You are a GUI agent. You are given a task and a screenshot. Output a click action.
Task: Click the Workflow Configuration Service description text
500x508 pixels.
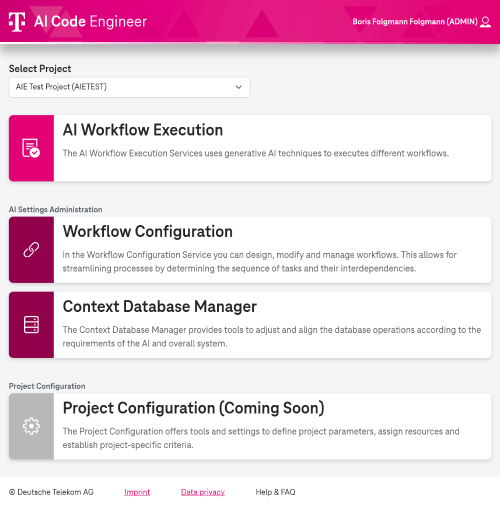pos(260,262)
